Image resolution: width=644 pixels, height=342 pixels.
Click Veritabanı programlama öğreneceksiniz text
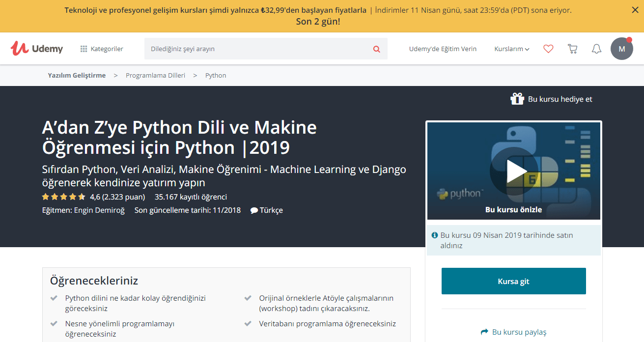click(327, 323)
